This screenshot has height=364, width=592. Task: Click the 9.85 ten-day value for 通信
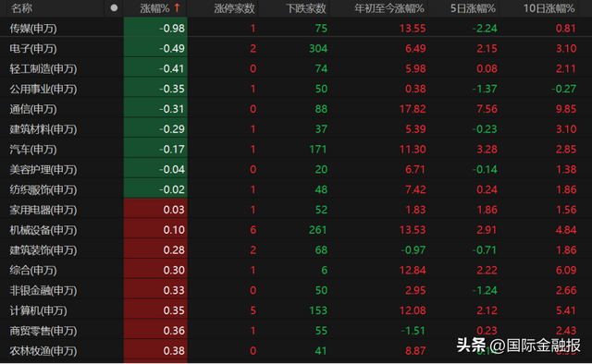(x=566, y=109)
